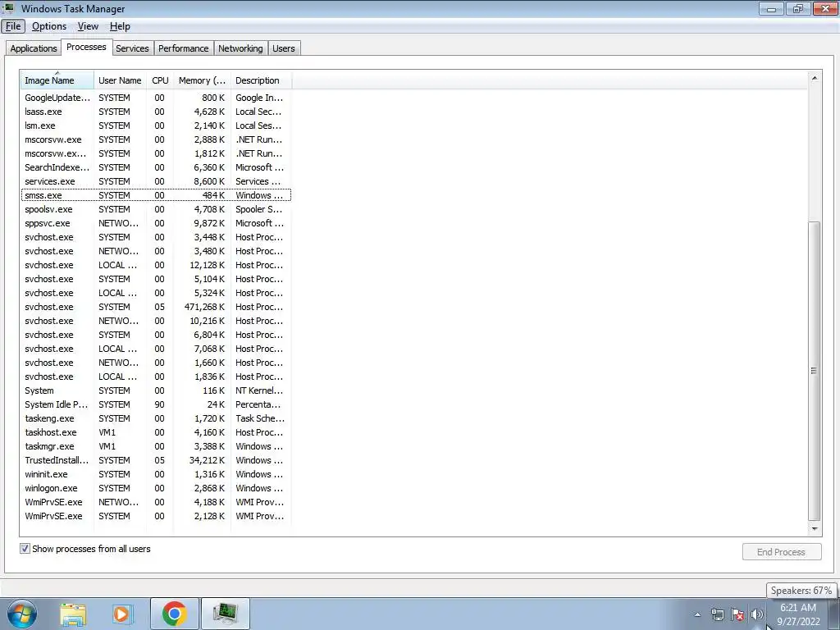The height and width of the screenshot is (630, 840).
Task: Click the process list scroll up arrow
Action: click(x=815, y=78)
